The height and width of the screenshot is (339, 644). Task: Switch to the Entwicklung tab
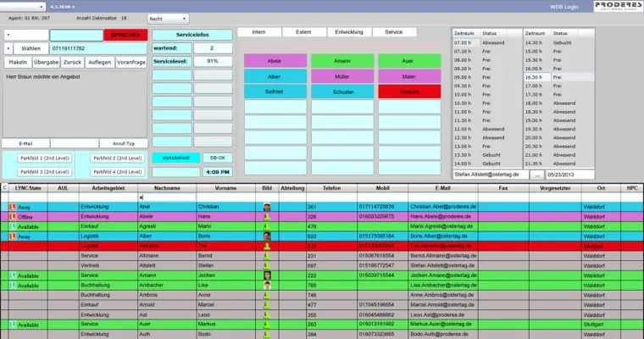tap(349, 32)
